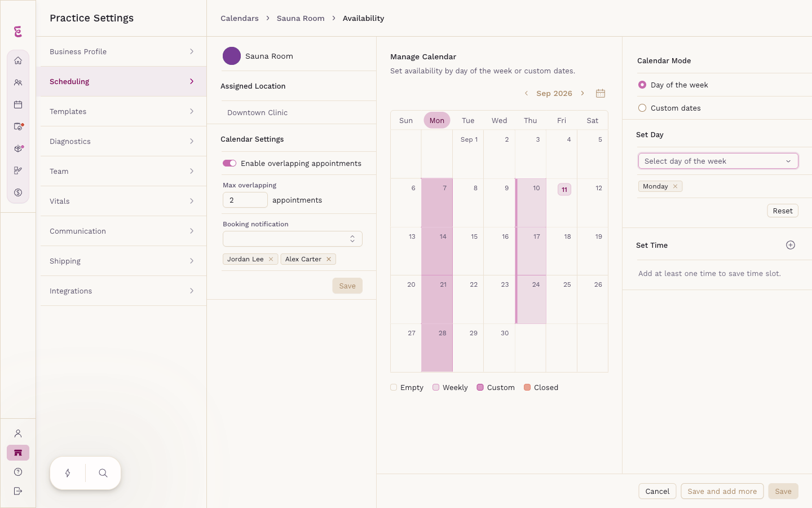Click the Cancel button
Viewport: 812px width, 508px height.
[x=657, y=491]
